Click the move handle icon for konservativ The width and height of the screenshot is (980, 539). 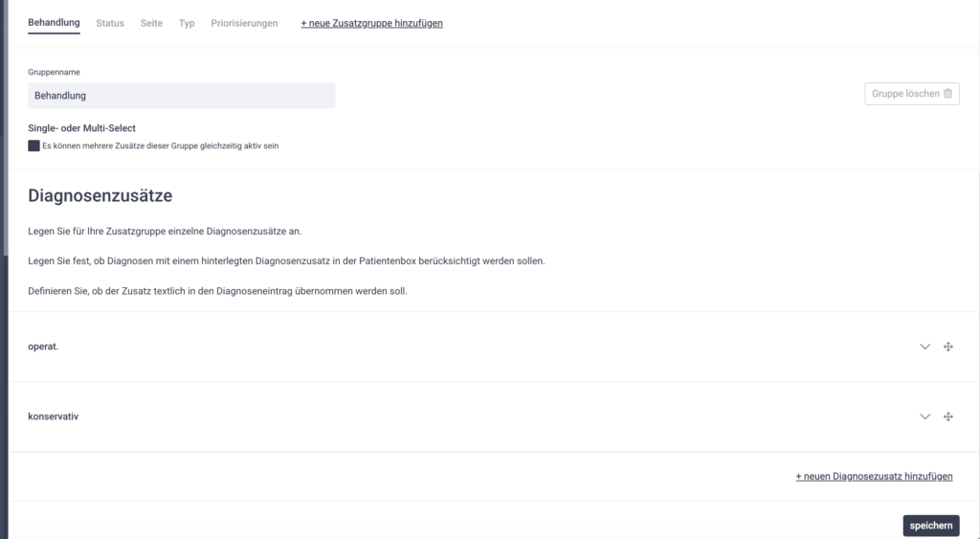(947, 416)
